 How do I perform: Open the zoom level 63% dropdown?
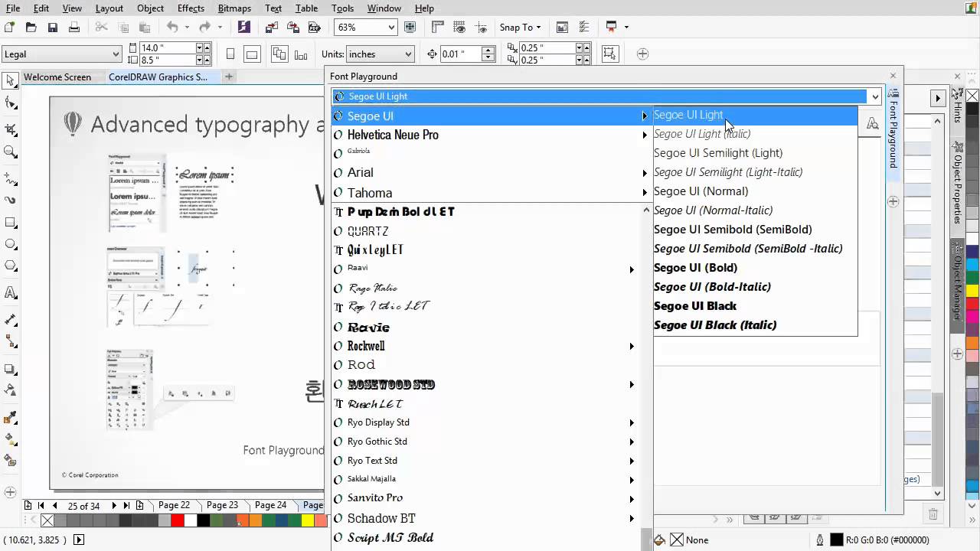(391, 28)
